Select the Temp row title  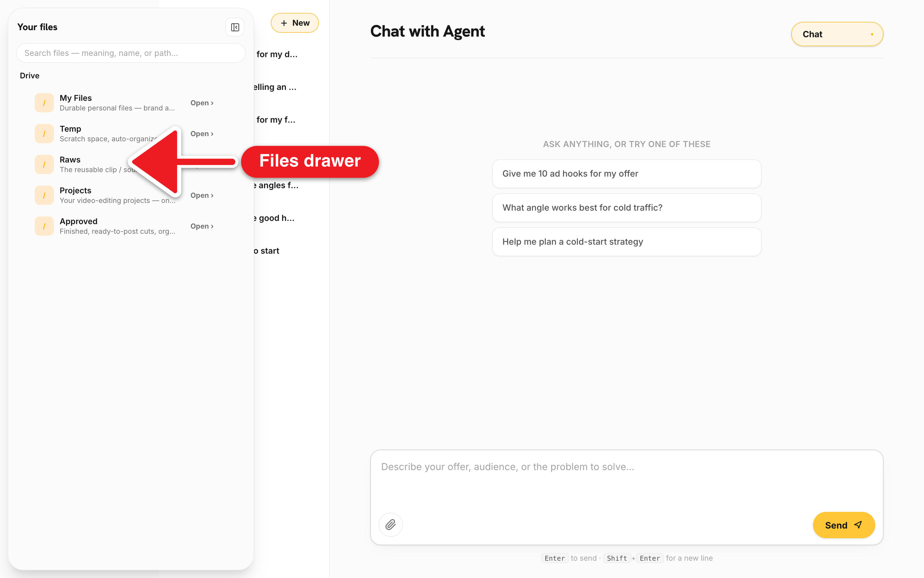click(x=70, y=129)
